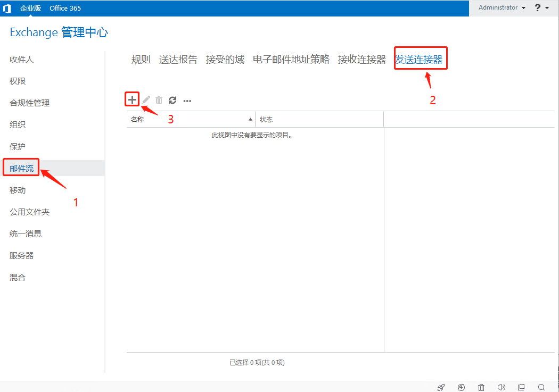Sort by clicking the 名称 column sort arrow
The width and height of the screenshot is (559, 392).
click(250, 119)
